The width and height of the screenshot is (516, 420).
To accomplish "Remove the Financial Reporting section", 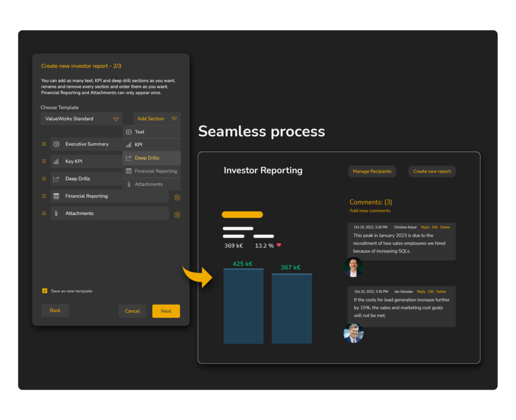I will (x=177, y=197).
